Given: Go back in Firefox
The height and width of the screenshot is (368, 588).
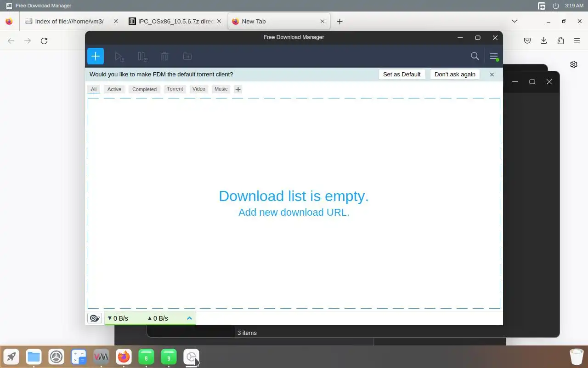Looking at the screenshot, I should [x=11, y=41].
